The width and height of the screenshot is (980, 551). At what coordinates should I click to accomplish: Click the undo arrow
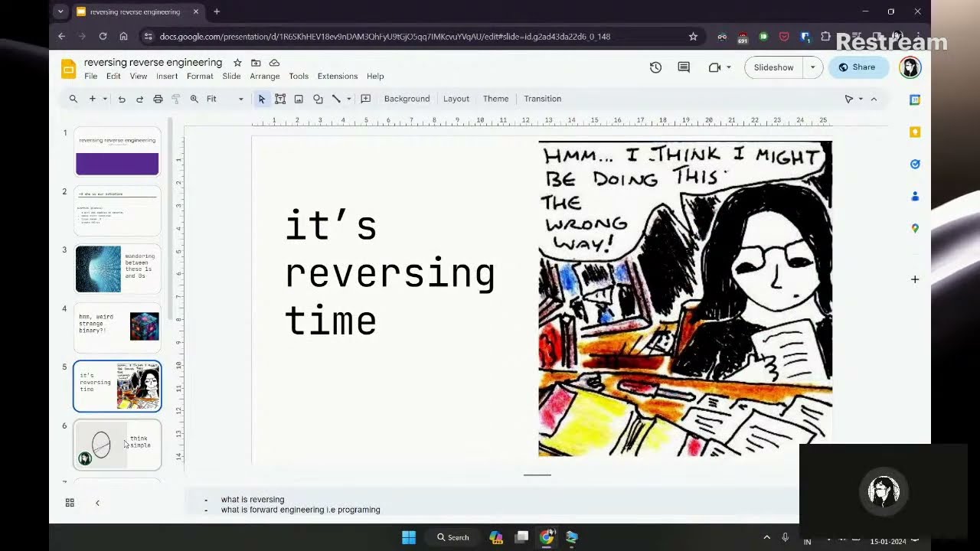pyautogui.click(x=122, y=99)
